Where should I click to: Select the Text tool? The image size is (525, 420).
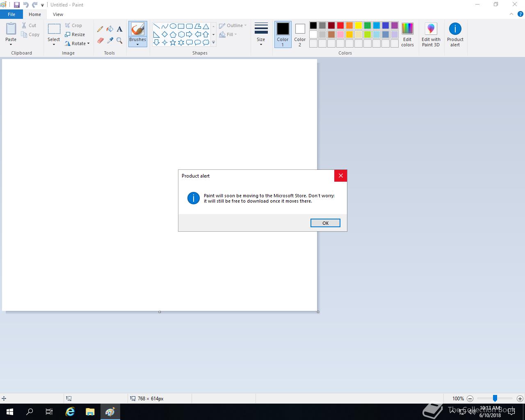point(119,29)
